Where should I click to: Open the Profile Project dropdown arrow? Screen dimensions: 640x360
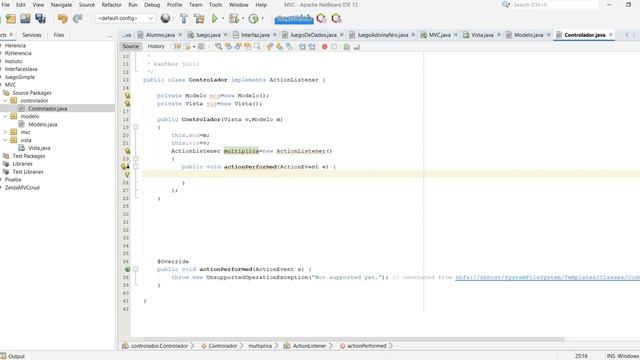[x=262, y=18]
